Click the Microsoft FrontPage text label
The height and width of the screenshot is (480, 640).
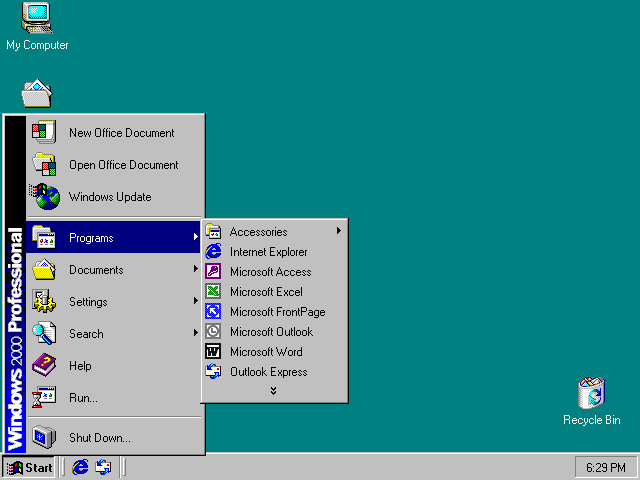pos(278,312)
